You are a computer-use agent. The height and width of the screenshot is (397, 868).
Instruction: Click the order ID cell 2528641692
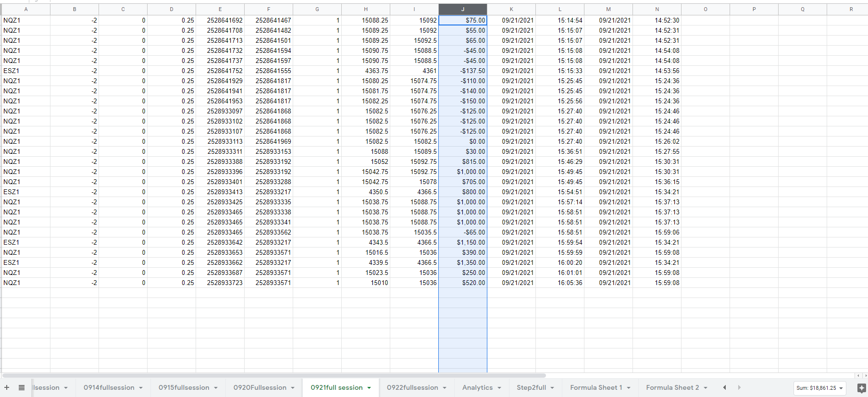click(220, 20)
